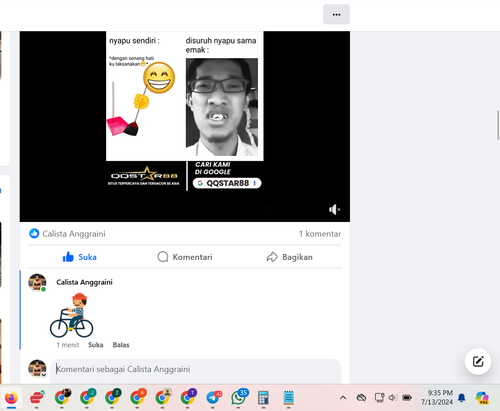
Task: Open the Chrome profile with orange A badge
Action: 138,397
